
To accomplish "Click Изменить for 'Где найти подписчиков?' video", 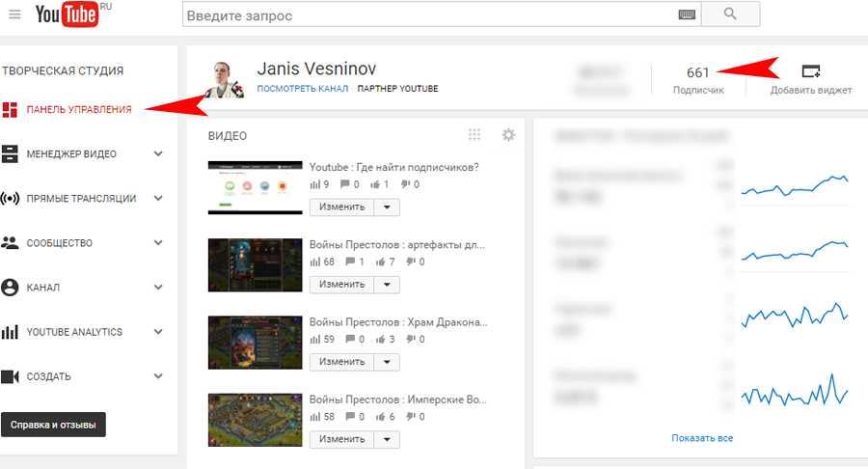I will (342, 207).
